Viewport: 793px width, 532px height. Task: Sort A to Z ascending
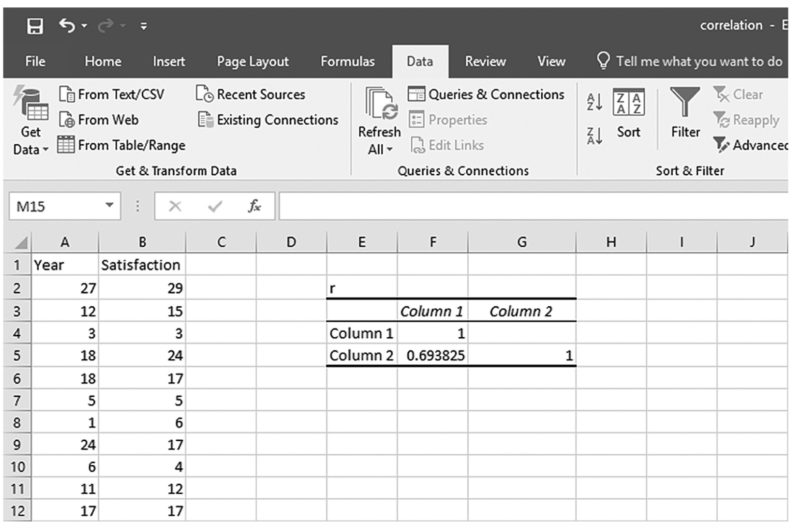pyautogui.click(x=594, y=102)
